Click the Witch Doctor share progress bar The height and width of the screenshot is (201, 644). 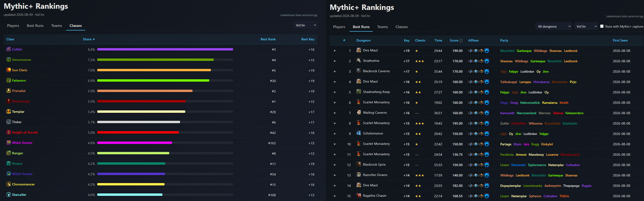point(165,143)
